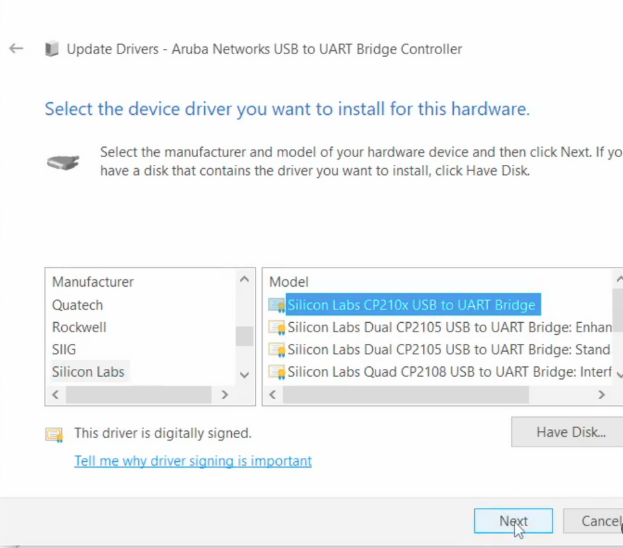Click the Update Drivers title icon
The height and width of the screenshot is (548, 623).
(x=51, y=49)
